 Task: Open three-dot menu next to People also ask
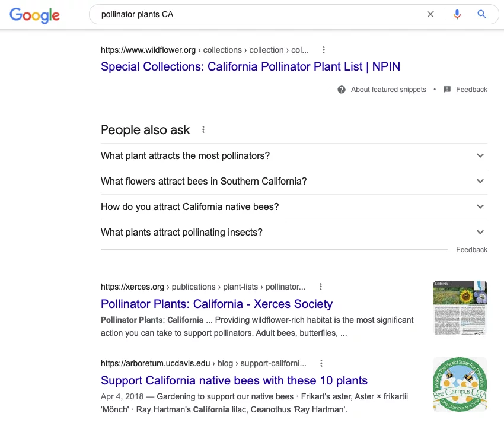pos(203,129)
